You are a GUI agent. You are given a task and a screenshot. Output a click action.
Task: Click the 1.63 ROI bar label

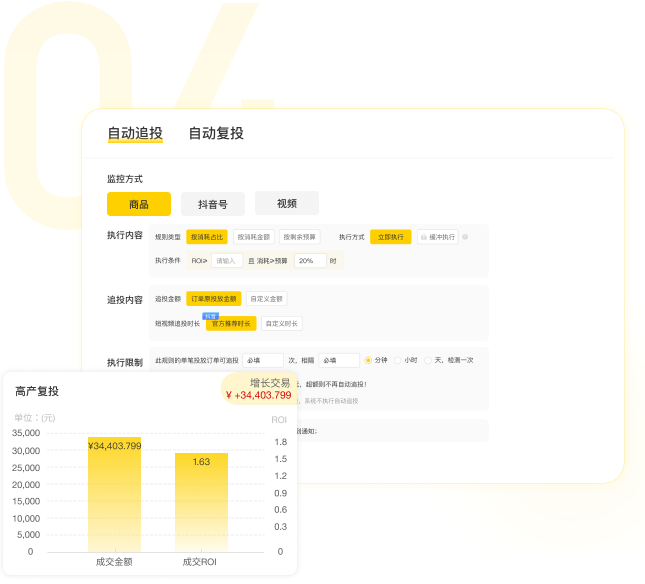(202, 462)
